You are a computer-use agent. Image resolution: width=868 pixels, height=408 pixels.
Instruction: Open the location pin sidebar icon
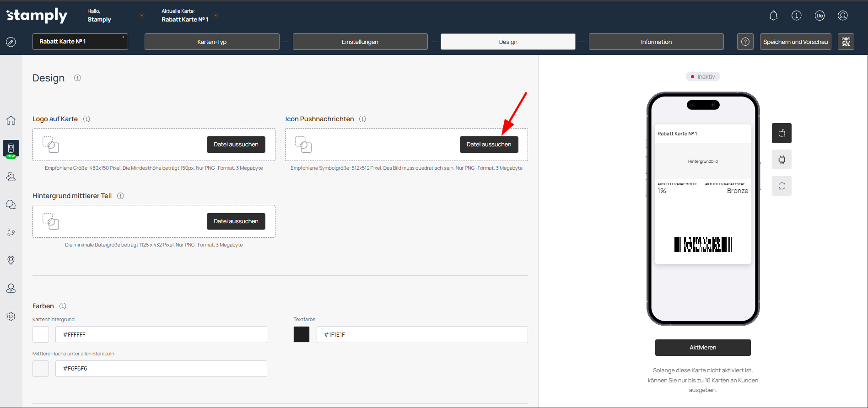(x=11, y=260)
